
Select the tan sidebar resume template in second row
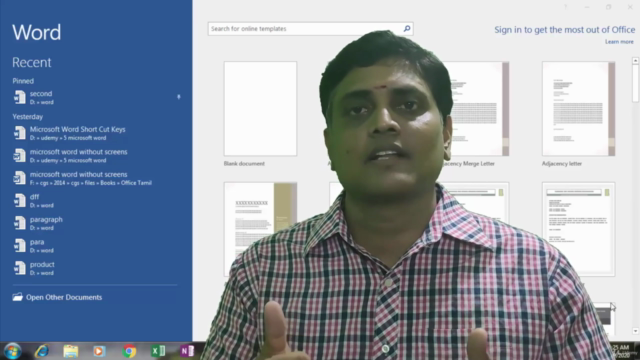coord(260,229)
